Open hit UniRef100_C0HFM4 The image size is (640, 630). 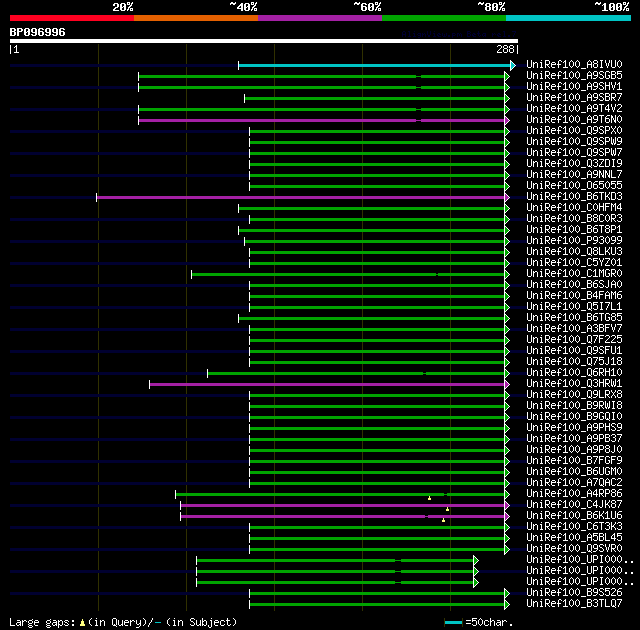[x=574, y=208]
